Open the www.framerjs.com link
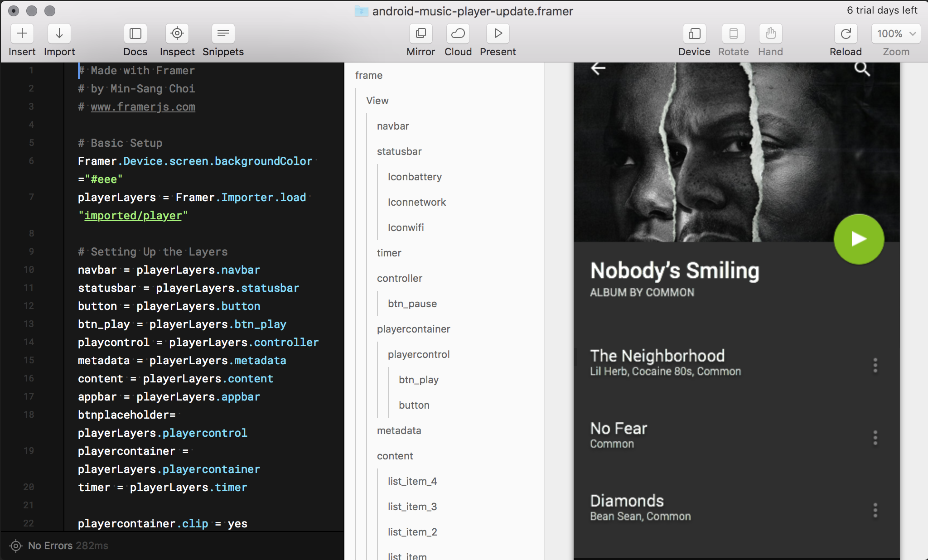The height and width of the screenshot is (560, 928). (x=143, y=107)
